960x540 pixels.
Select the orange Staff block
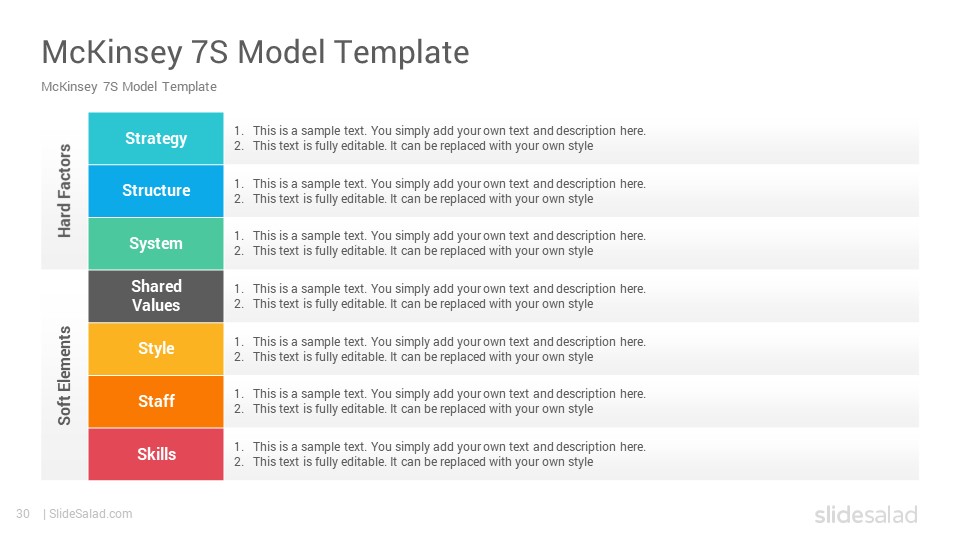tap(156, 402)
